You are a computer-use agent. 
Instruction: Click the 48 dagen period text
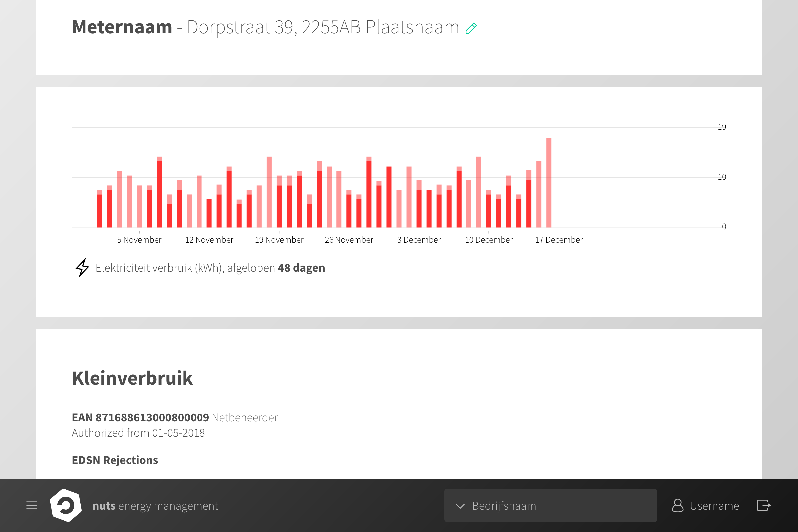[x=301, y=268]
